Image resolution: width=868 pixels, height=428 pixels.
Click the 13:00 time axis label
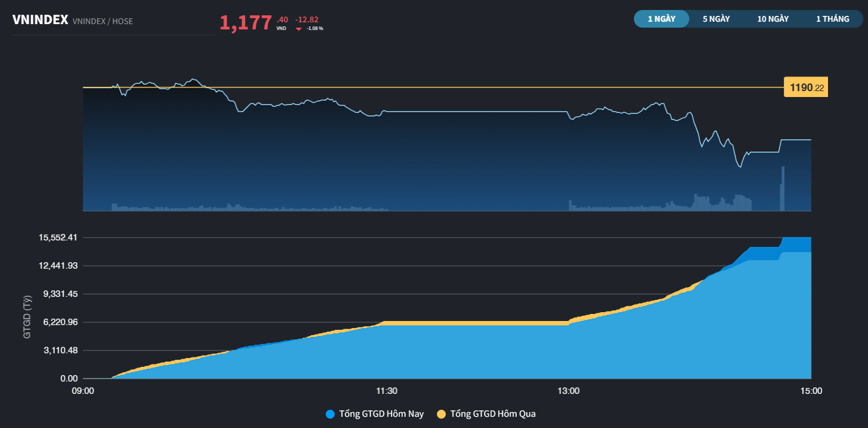(568, 390)
